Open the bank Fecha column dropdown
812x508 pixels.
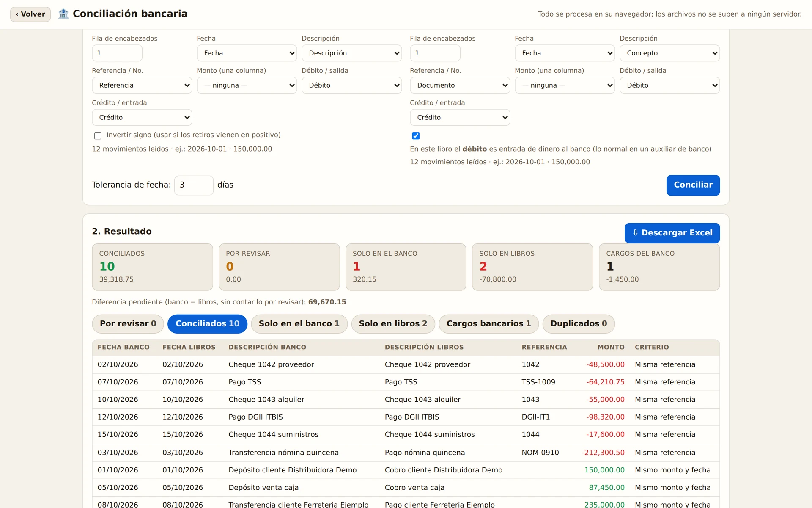pos(247,53)
